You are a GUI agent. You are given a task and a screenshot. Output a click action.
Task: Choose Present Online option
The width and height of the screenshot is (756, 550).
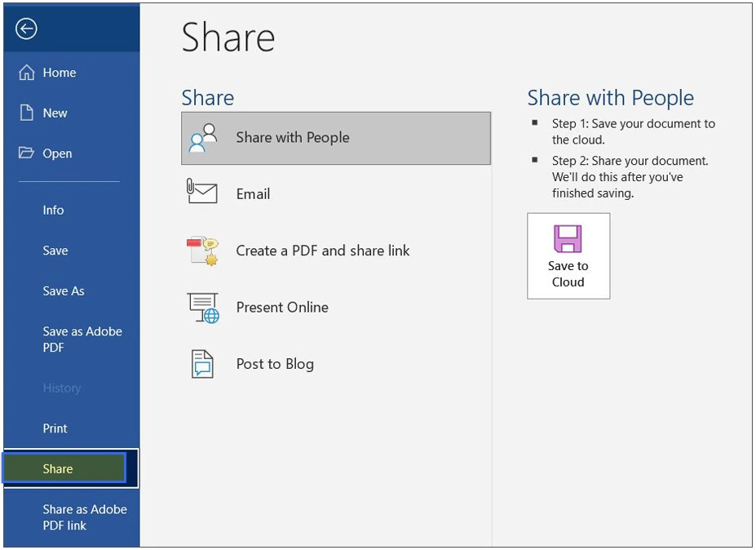pyautogui.click(x=336, y=308)
